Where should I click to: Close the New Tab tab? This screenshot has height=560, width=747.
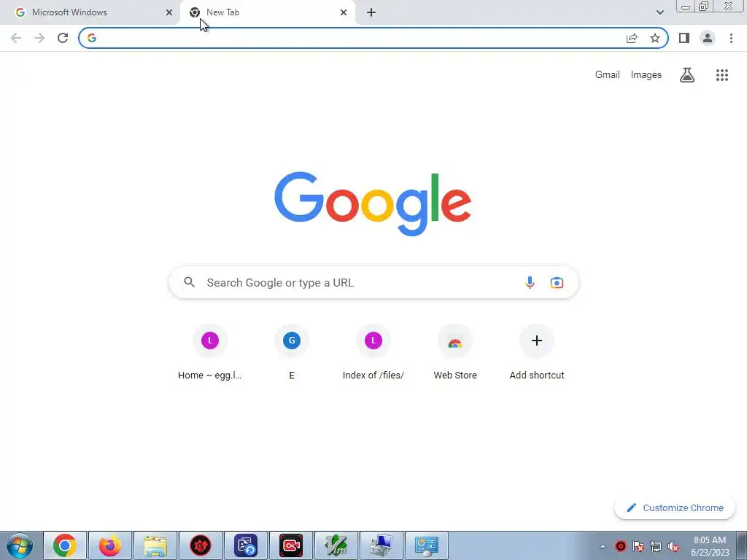tap(344, 12)
